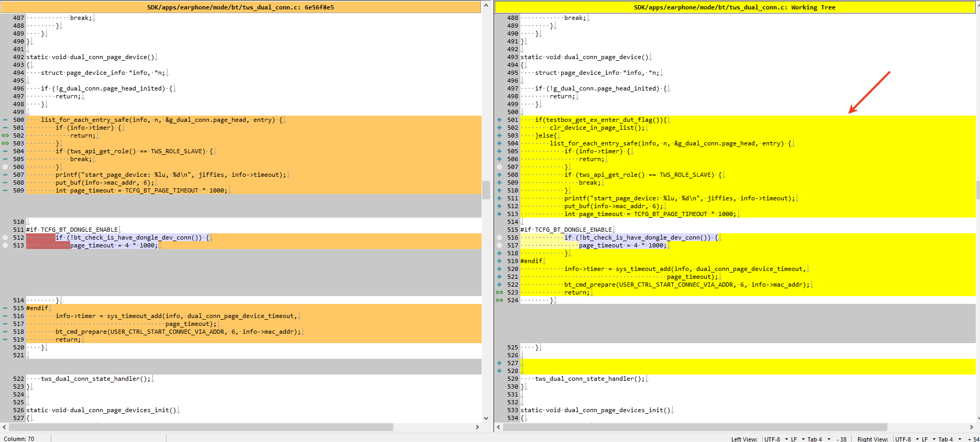Viewport: 980px width, 442px height.
Task: Open the Right View LF line-ending dropdown
Action: 928,439
